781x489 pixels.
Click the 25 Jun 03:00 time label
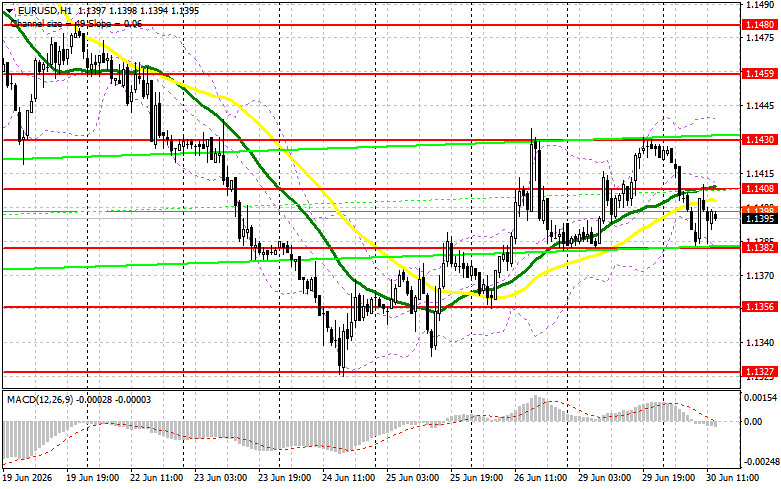(x=412, y=478)
